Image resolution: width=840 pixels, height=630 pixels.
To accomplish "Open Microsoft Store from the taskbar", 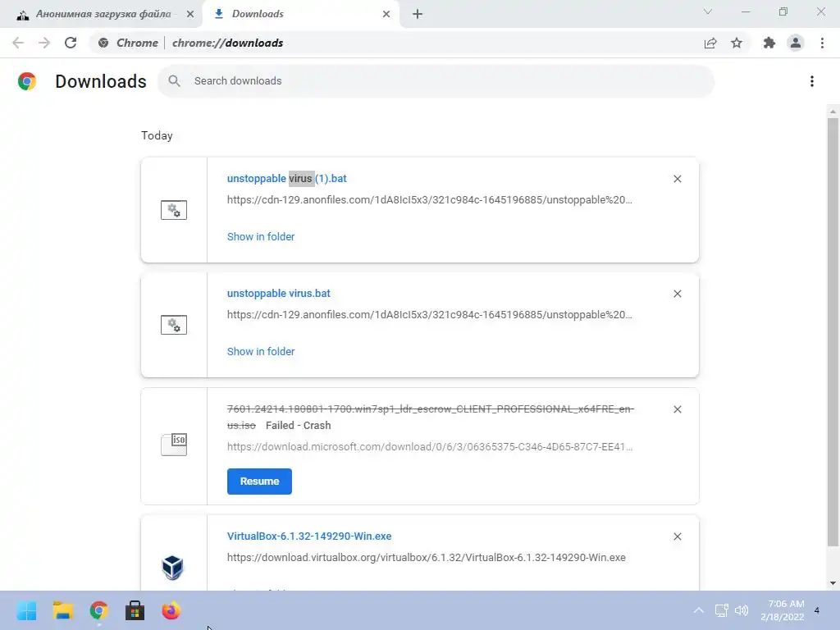I will (135, 610).
